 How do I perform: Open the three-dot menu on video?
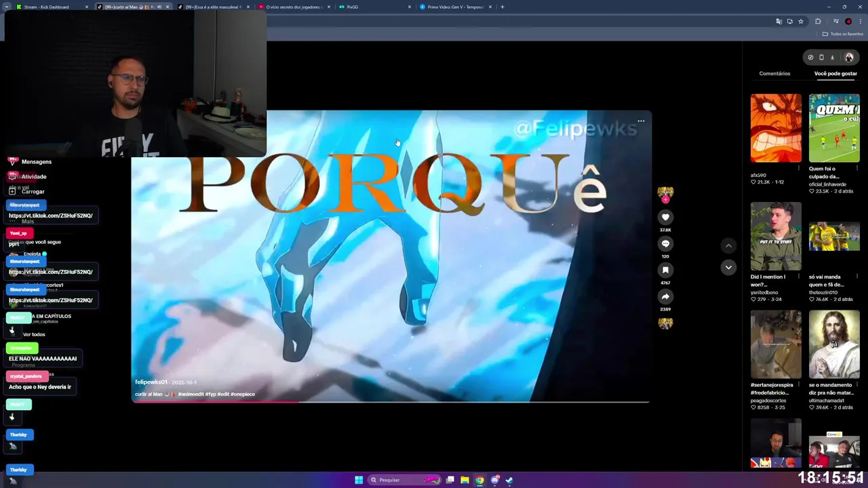(641, 121)
